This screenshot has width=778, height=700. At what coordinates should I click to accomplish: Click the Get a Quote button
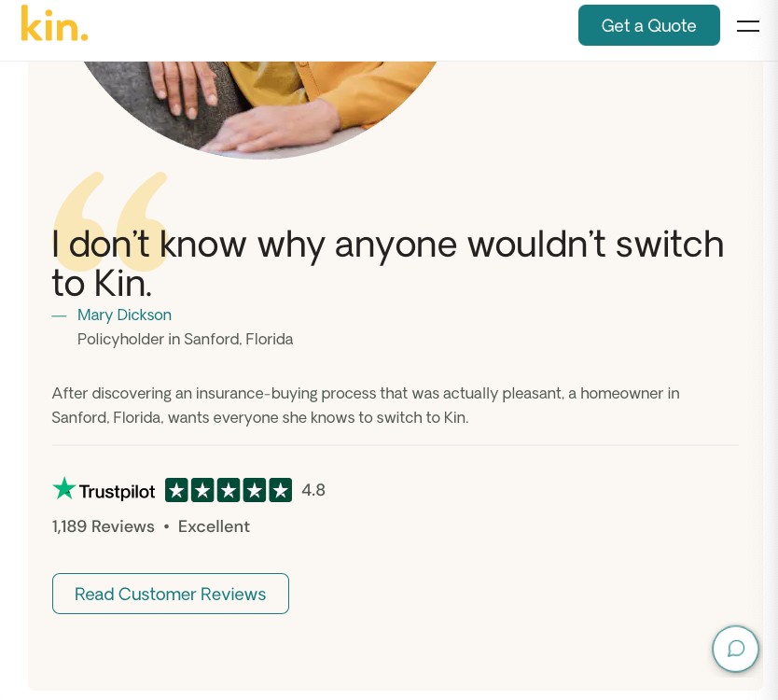(x=649, y=25)
